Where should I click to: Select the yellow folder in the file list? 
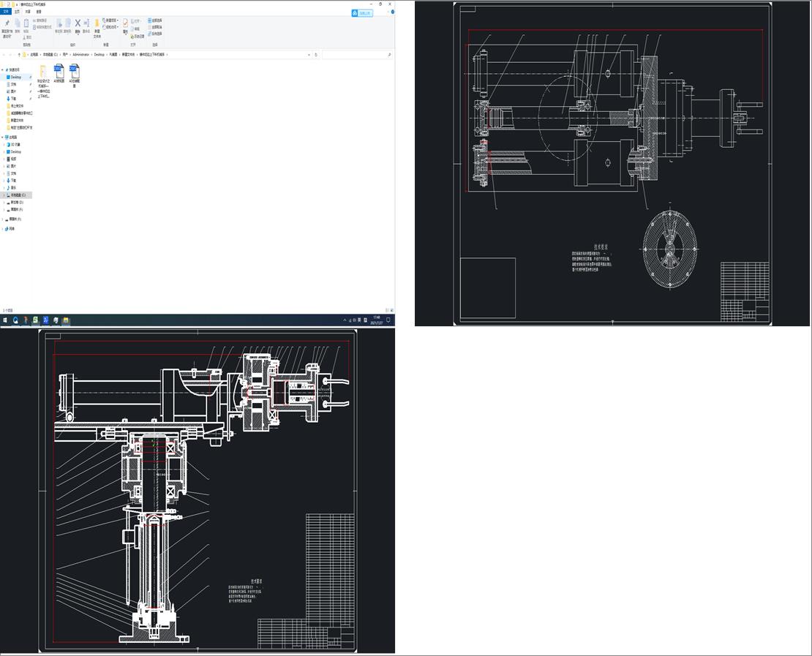[x=43, y=71]
